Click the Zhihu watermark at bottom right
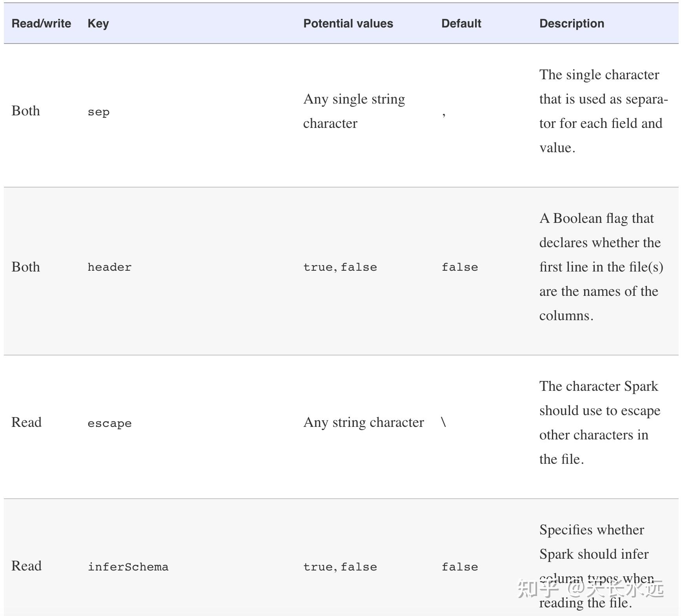Image resolution: width=681 pixels, height=616 pixels. pos(590,589)
